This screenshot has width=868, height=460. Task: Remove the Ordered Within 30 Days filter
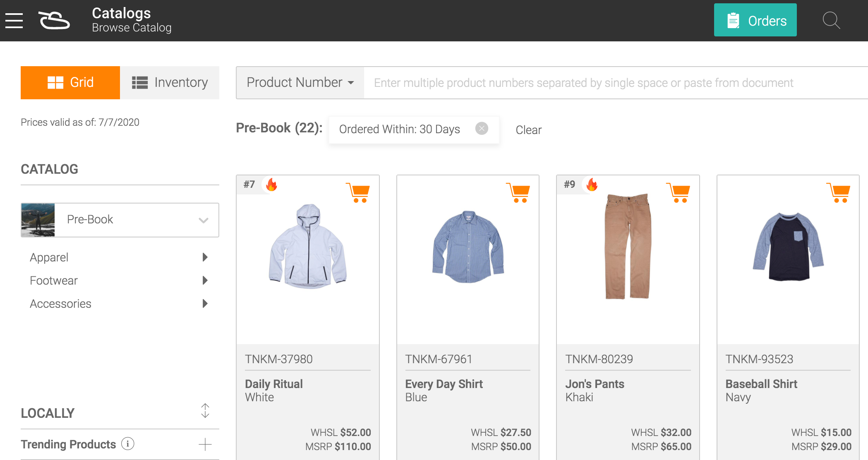pyautogui.click(x=482, y=129)
